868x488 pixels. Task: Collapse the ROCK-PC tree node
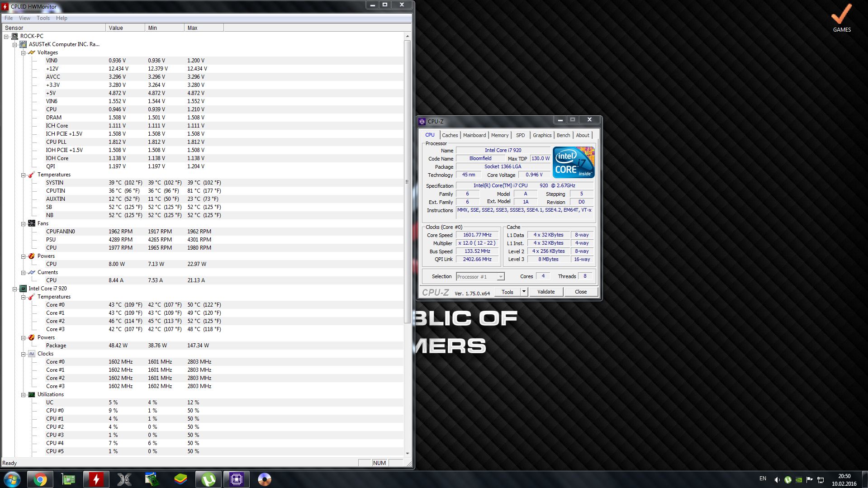pos(6,36)
